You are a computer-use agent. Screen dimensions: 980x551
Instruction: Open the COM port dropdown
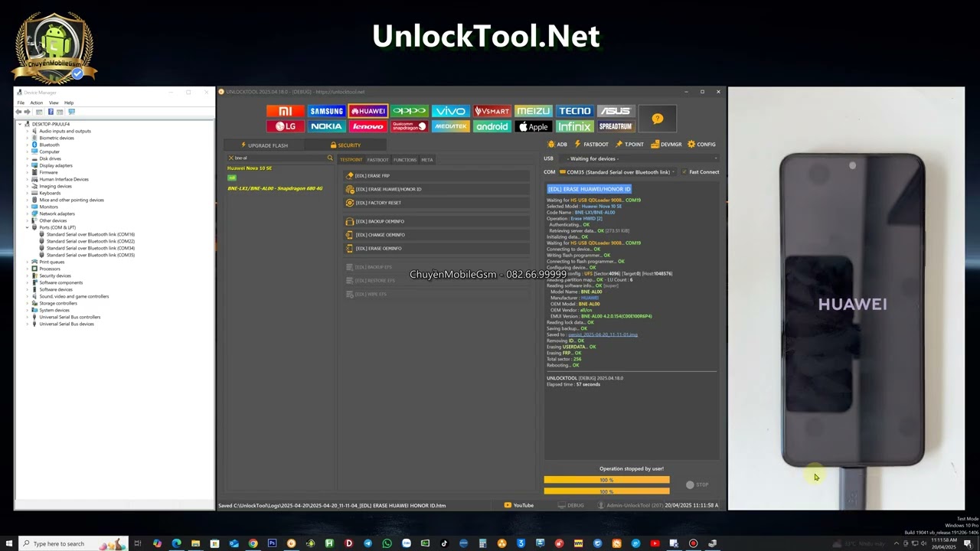[x=619, y=172]
